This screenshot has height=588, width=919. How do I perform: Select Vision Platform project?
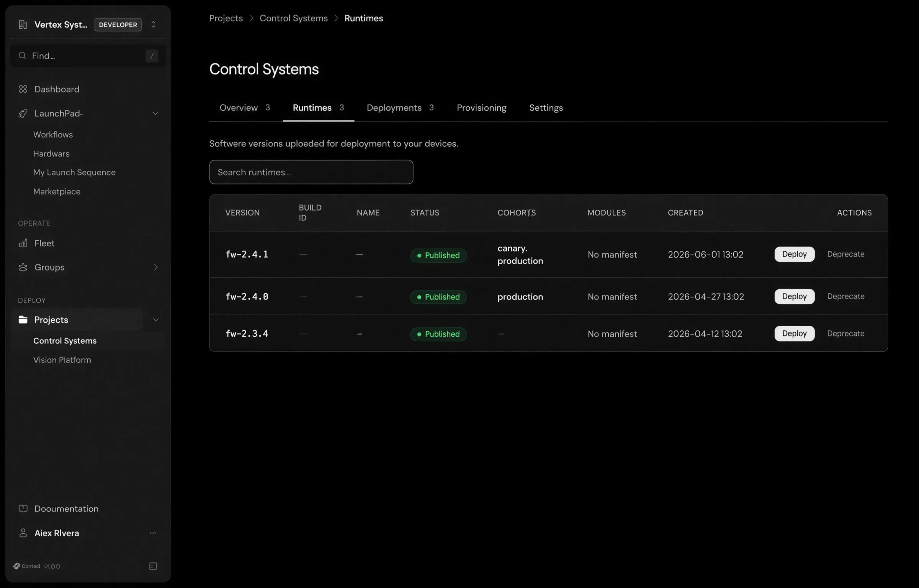pyautogui.click(x=62, y=360)
